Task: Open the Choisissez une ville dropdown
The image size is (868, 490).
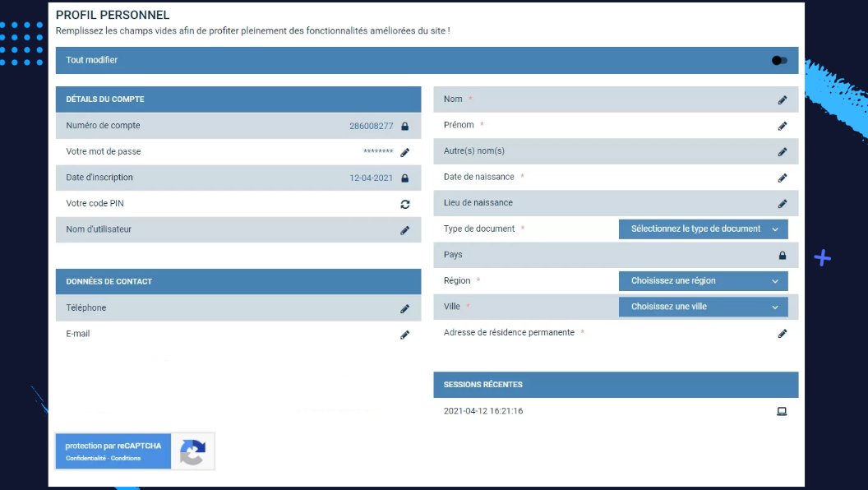Action: pos(703,307)
